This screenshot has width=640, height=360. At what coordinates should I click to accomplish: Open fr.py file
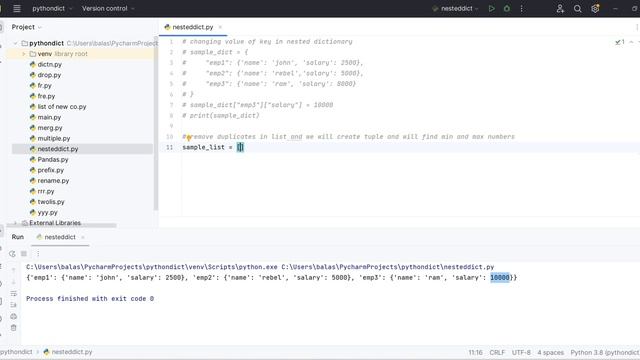tap(44, 86)
